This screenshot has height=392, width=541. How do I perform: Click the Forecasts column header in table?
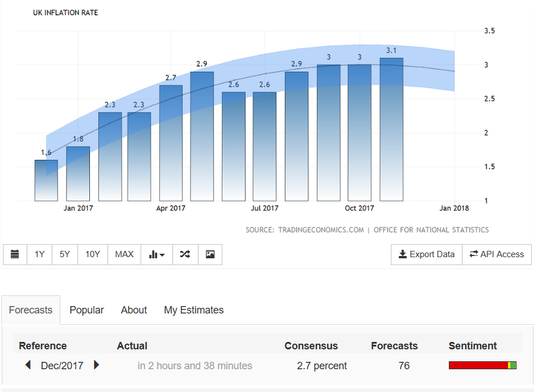(394, 346)
